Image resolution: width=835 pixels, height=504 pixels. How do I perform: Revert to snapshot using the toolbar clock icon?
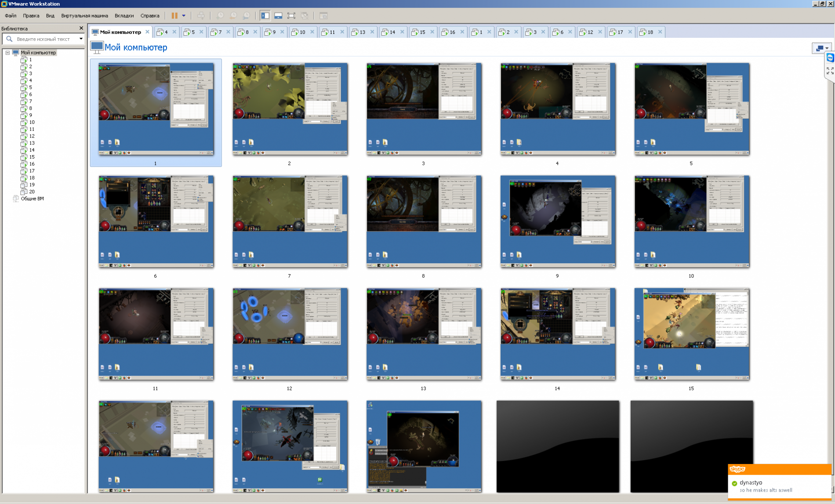tap(233, 15)
